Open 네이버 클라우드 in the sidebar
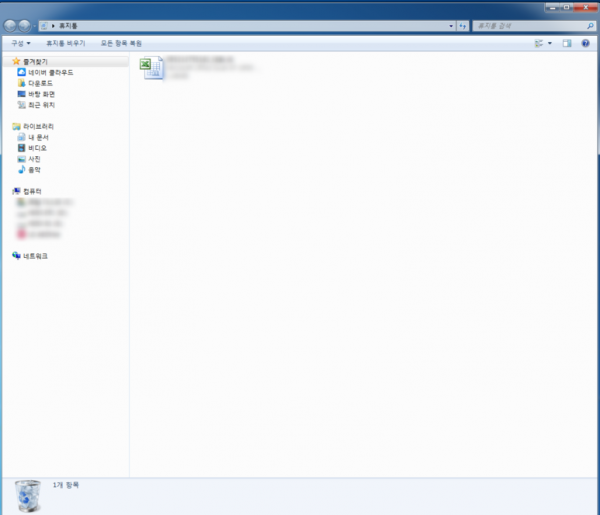The image size is (600, 515). 50,72
